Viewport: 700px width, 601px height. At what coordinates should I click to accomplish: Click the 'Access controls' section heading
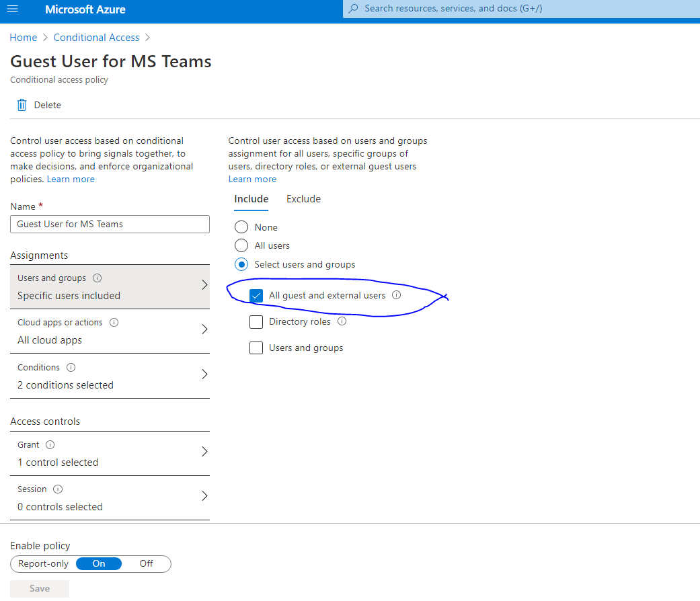45,422
